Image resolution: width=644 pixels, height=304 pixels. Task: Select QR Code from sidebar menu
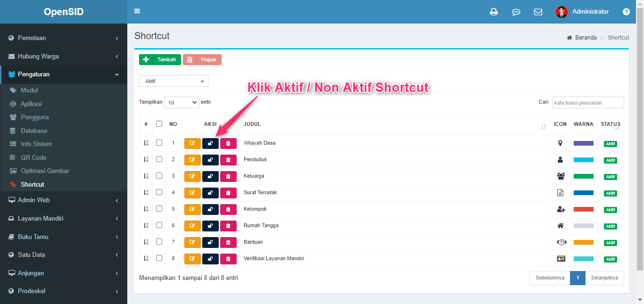pyautogui.click(x=33, y=157)
